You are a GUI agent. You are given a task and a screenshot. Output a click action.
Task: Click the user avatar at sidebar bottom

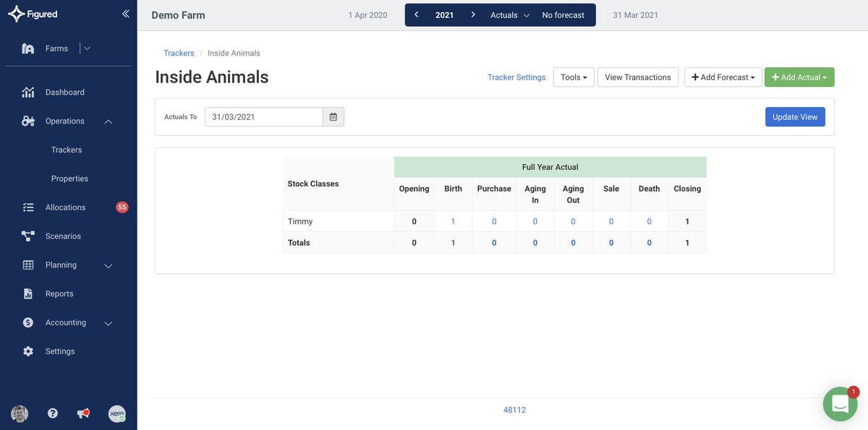[x=20, y=413]
